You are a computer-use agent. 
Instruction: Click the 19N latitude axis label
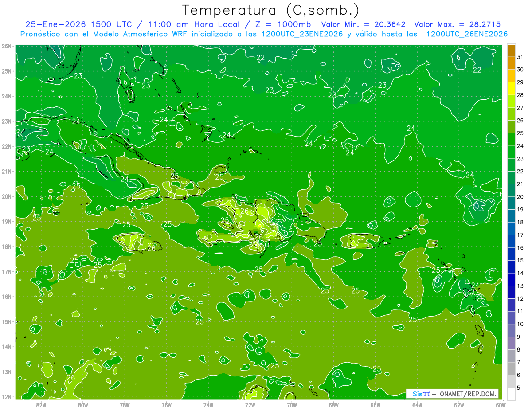(7, 221)
